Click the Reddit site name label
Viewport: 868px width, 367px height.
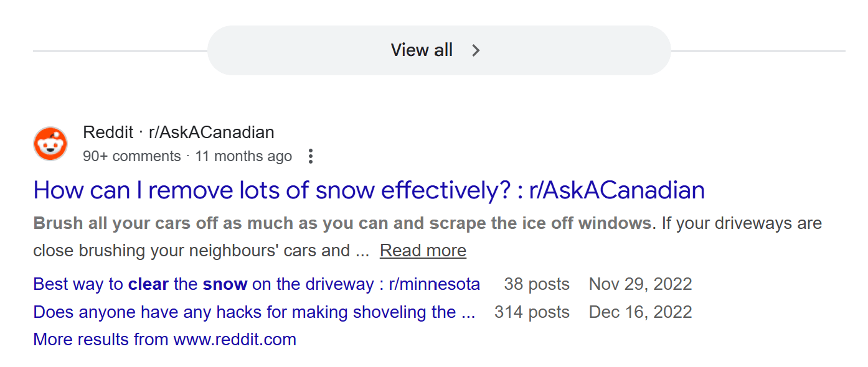[108, 132]
